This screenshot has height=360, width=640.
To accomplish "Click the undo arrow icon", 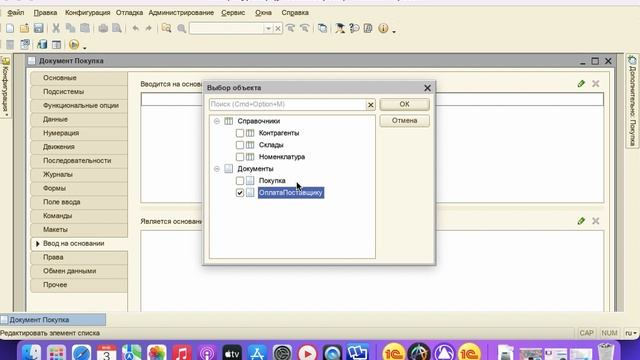I will point(136,28).
